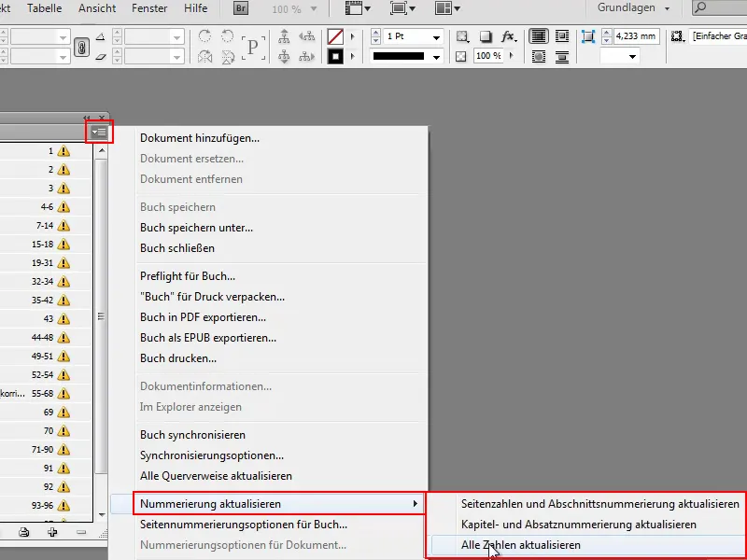
Task: Select the jump object text wrap icon
Action: (562, 57)
